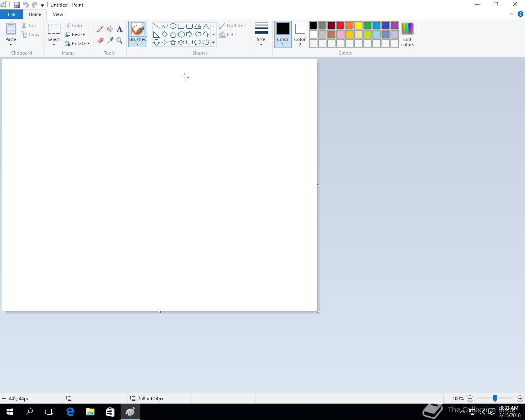Activate Color 1 selector
Viewport: 525px width, 420px height.
[283, 34]
